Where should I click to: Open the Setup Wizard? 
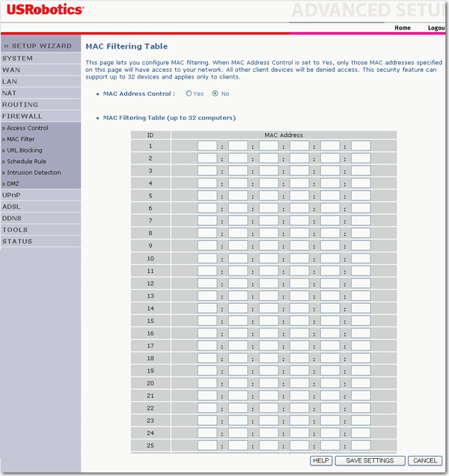point(38,46)
